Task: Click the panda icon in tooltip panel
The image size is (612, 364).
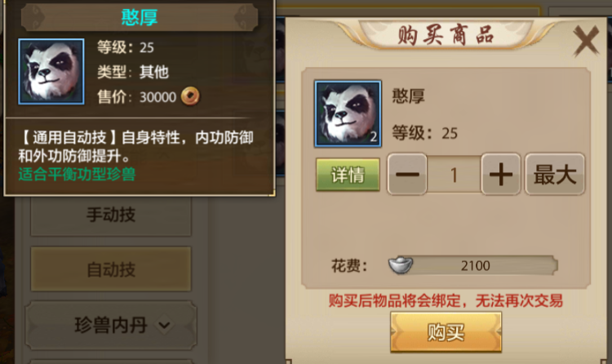Action: point(51,72)
